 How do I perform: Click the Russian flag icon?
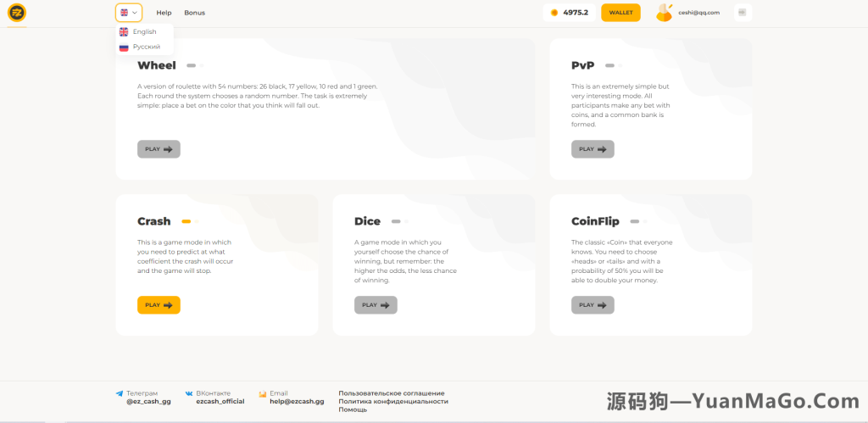tap(124, 47)
